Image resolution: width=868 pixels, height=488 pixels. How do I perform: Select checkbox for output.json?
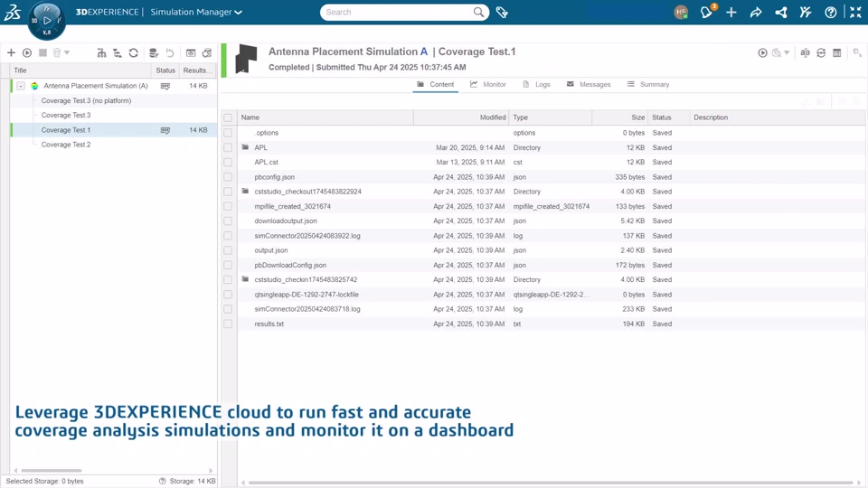click(228, 250)
